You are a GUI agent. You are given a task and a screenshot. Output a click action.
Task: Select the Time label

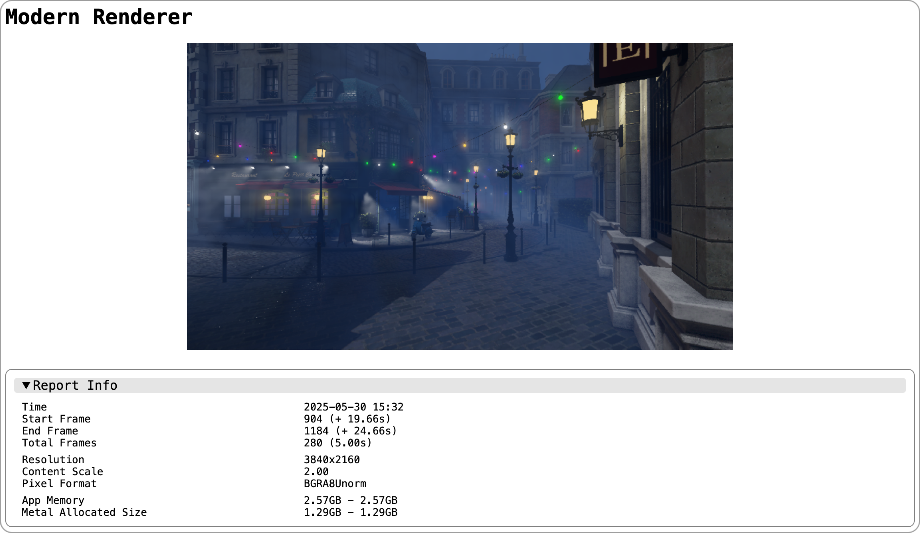click(x=34, y=407)
